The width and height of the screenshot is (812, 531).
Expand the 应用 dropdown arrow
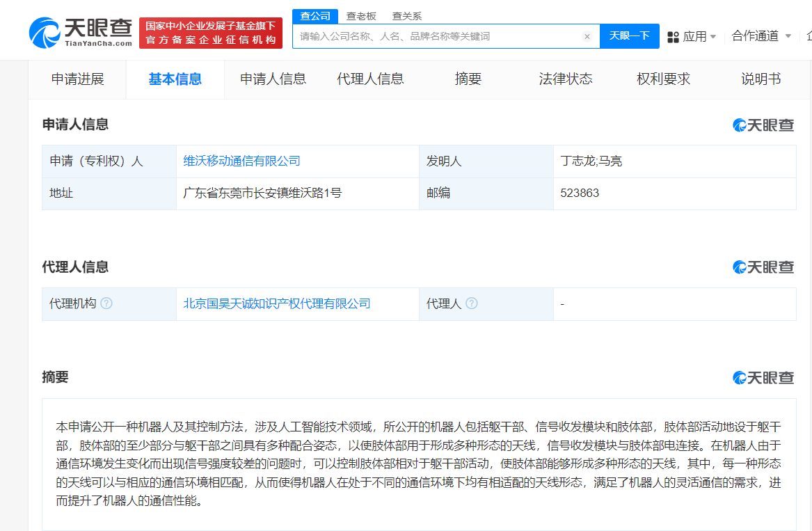(713, 36)
